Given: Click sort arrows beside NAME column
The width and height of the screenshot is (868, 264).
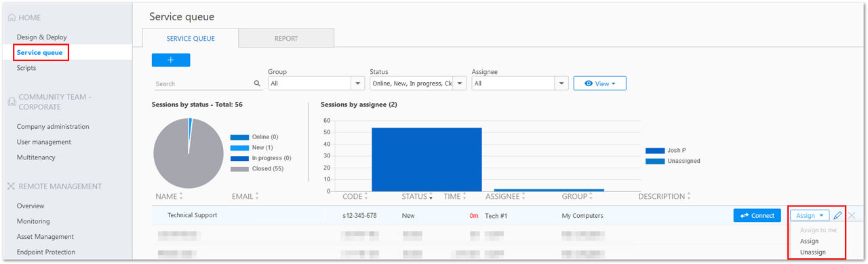Looking at the screenshot, I should click(x=181, y=196).
